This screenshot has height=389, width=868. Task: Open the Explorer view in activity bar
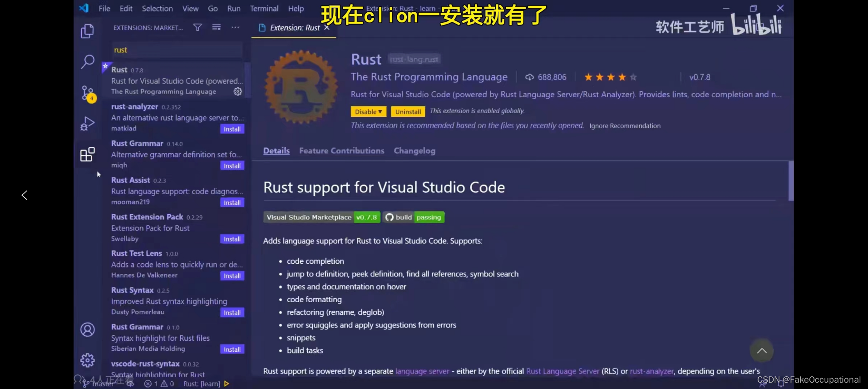click(87, 31)
